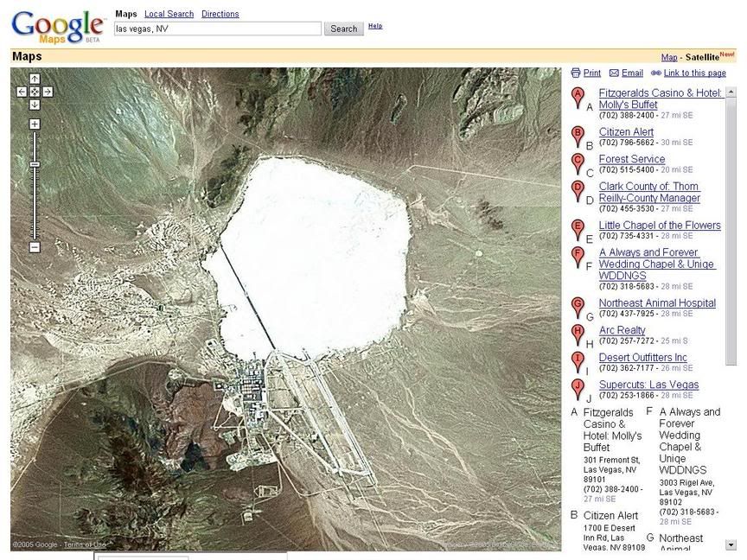Select the Maps tab

(125, 14)
